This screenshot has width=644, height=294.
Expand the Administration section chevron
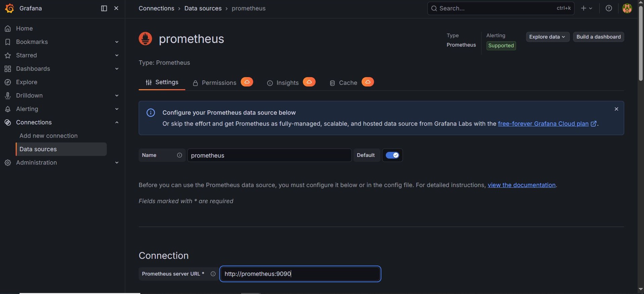tap(117, 163)
